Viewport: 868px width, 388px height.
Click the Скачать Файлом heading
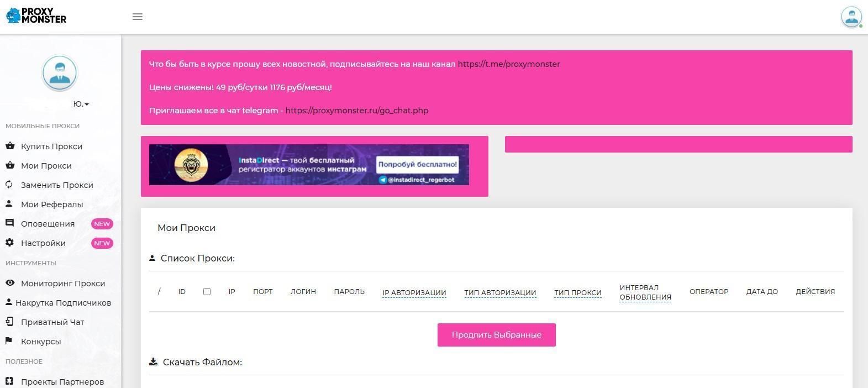click(202, 363)
